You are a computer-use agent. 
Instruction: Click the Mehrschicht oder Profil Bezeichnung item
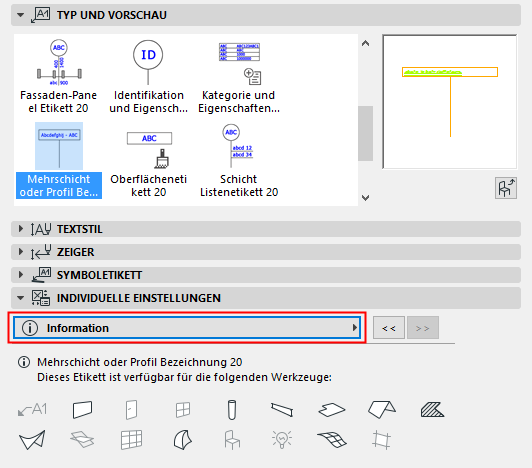(59, 160)
